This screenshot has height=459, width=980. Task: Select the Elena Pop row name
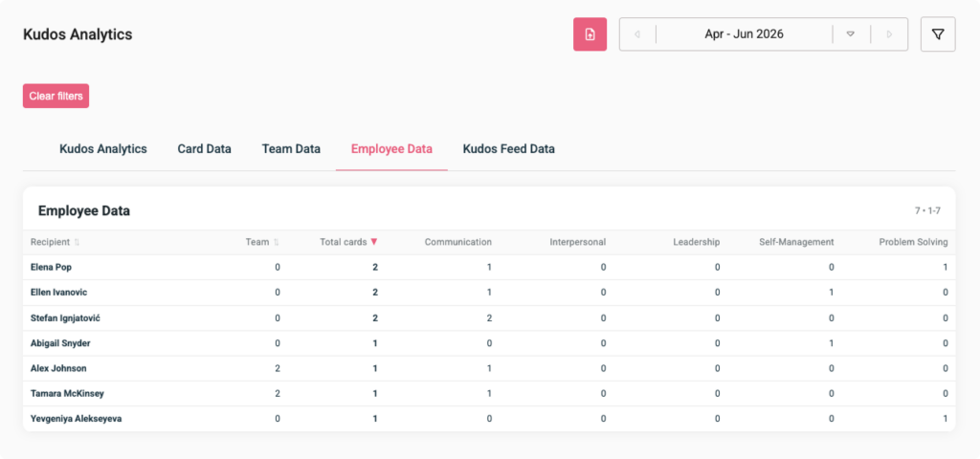tap(52, 268)
